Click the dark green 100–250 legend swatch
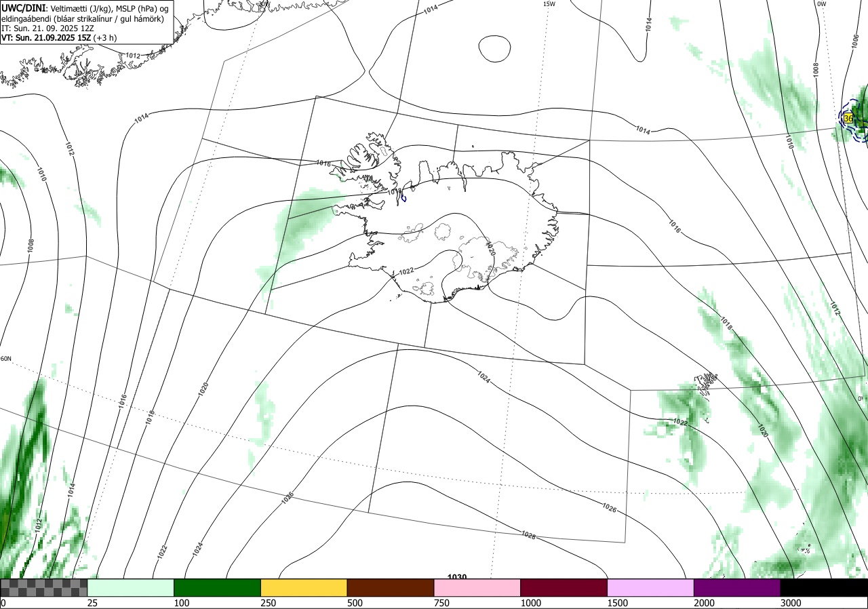 tap(218, 587)
